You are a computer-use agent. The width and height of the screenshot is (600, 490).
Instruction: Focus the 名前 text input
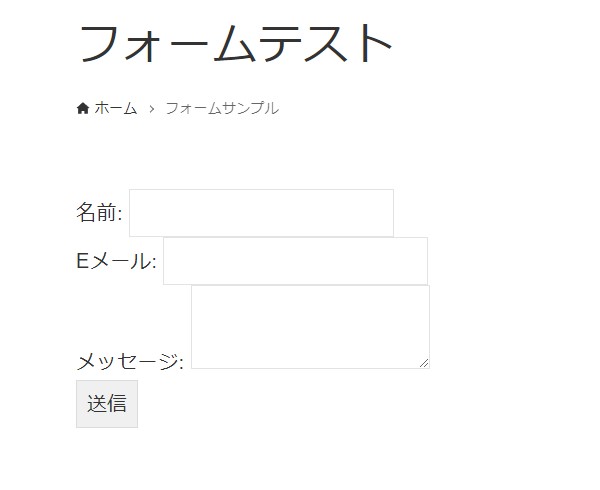click(x=261, y=213)
